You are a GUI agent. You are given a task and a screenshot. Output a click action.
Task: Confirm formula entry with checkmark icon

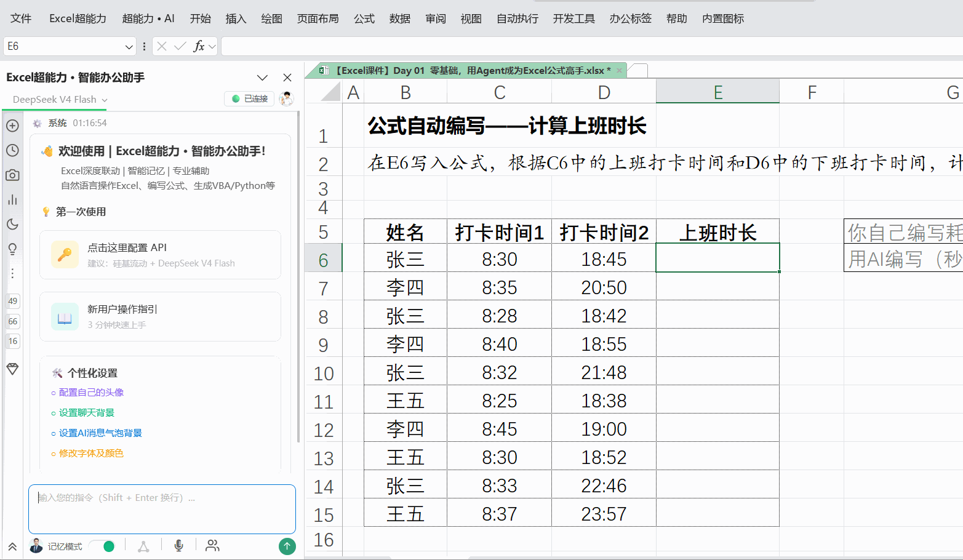click(x=180, y=46)
